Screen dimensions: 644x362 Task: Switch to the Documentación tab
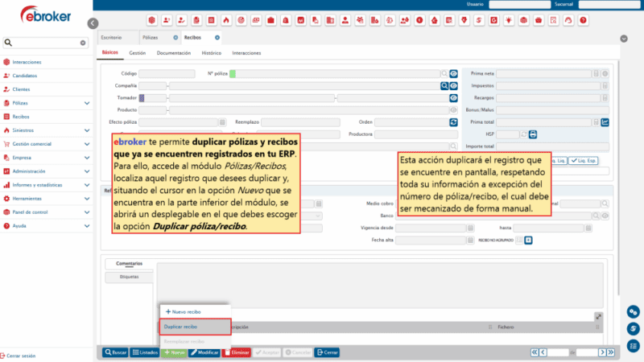tap(174, 53)
